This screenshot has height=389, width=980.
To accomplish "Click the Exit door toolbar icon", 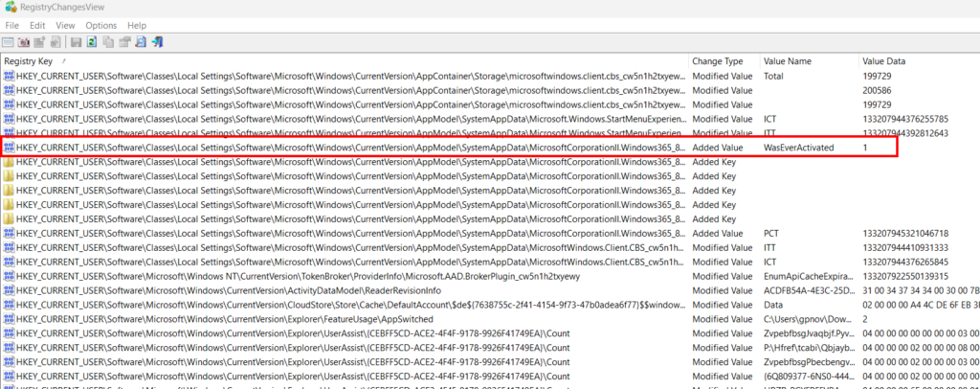I will click(156, 42).
